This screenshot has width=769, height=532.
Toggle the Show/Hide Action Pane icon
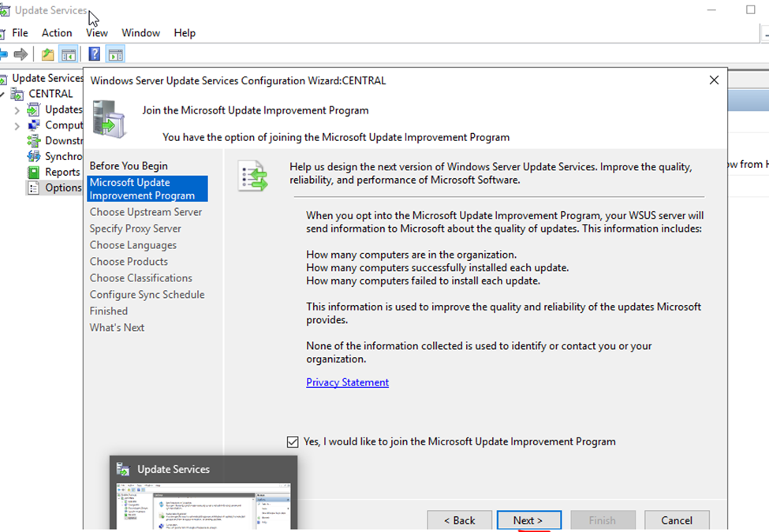coord(116,54)
